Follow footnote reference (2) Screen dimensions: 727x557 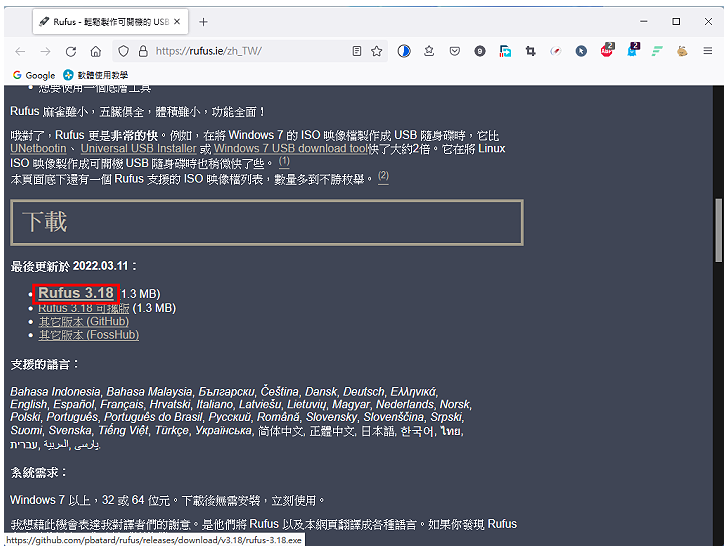coord(383,177)
